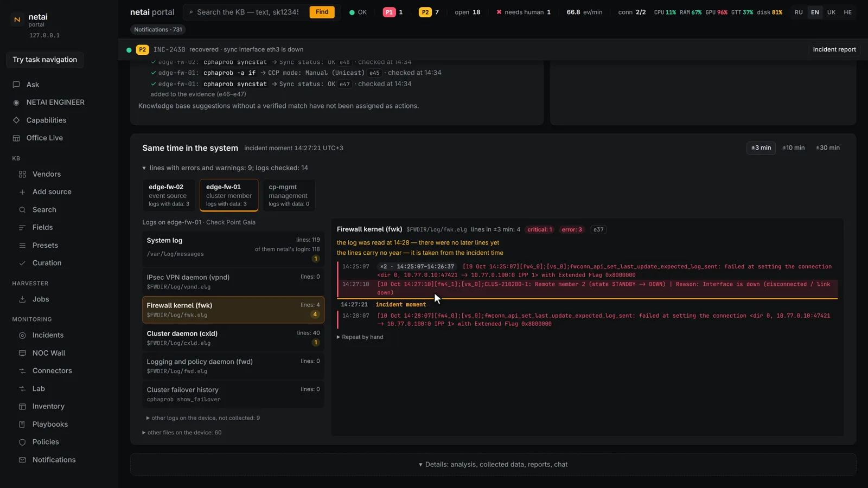Screen dimensions: 868x488
Task: Select the cp-mgmt management tab
Action: [x=289, y=195]
